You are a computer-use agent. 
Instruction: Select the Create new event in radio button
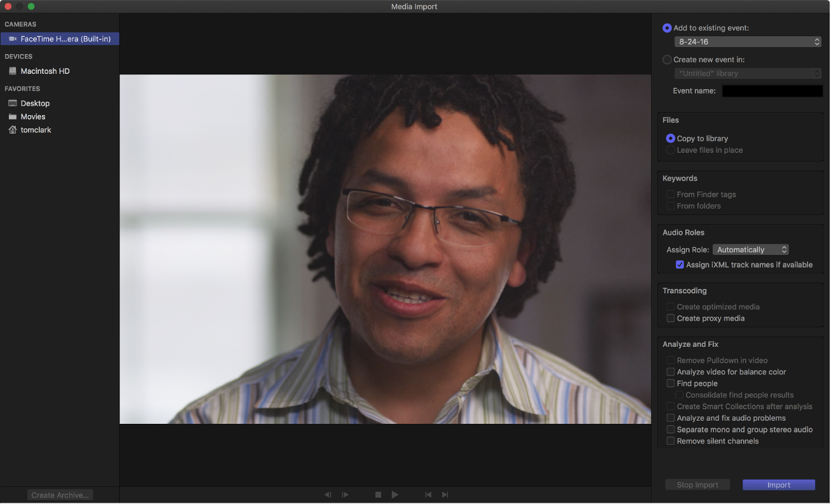click(x=667, y=59)
